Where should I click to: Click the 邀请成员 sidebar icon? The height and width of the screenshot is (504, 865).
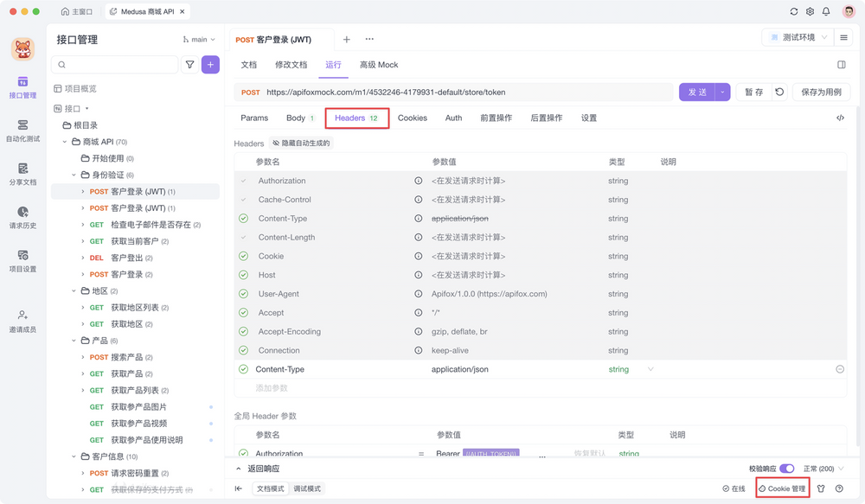point(23,320)
